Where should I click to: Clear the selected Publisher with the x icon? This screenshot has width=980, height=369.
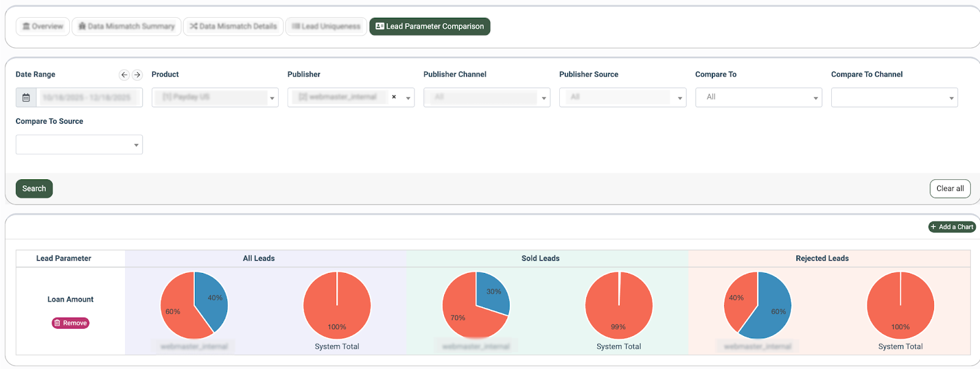pyautogui.click(x=394, y=97)
